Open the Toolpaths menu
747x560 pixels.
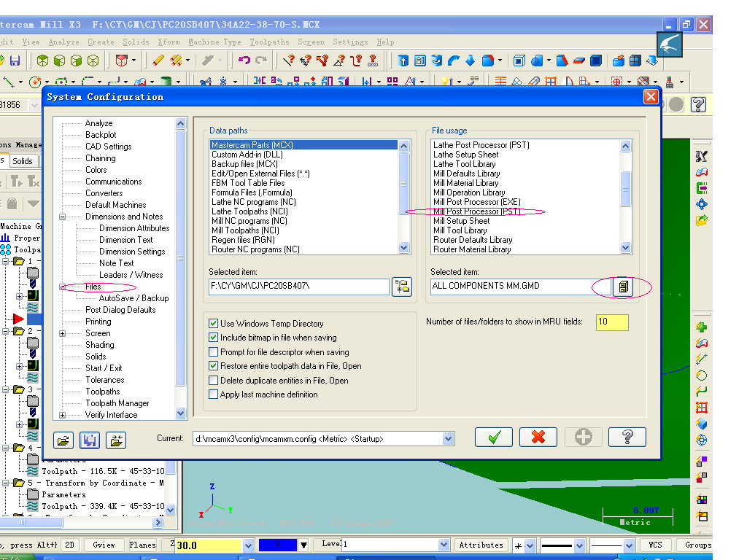click(269, 42)
